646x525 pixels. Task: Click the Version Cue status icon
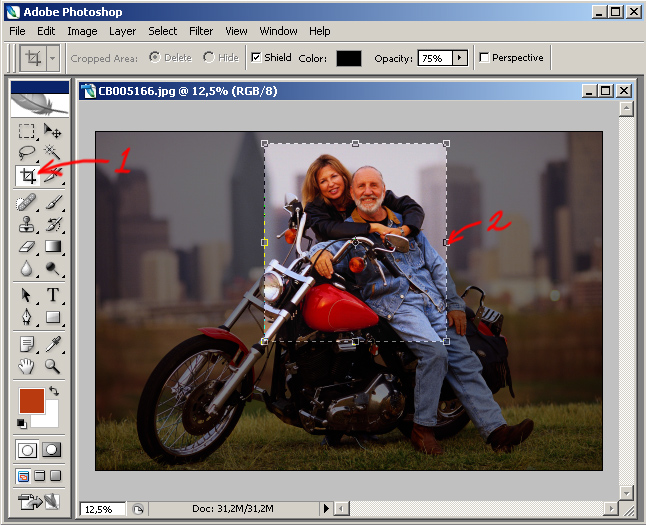tap(138, 509)
